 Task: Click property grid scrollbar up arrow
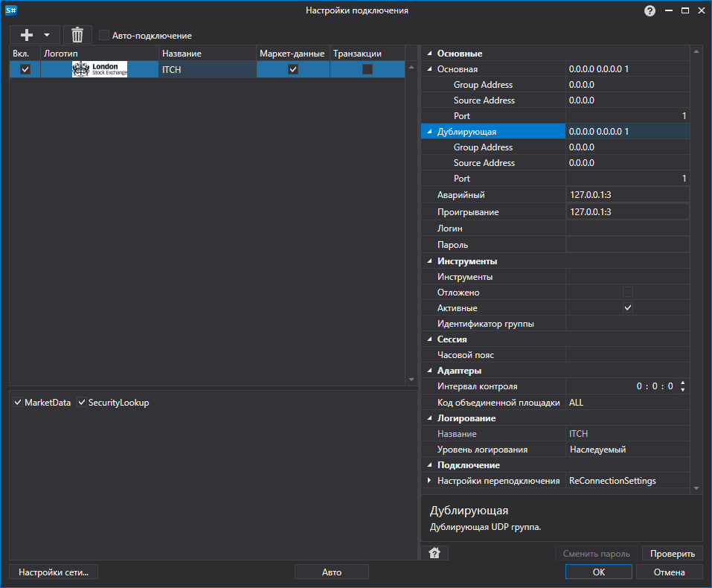pyautogui.click(x=696, y=52)
